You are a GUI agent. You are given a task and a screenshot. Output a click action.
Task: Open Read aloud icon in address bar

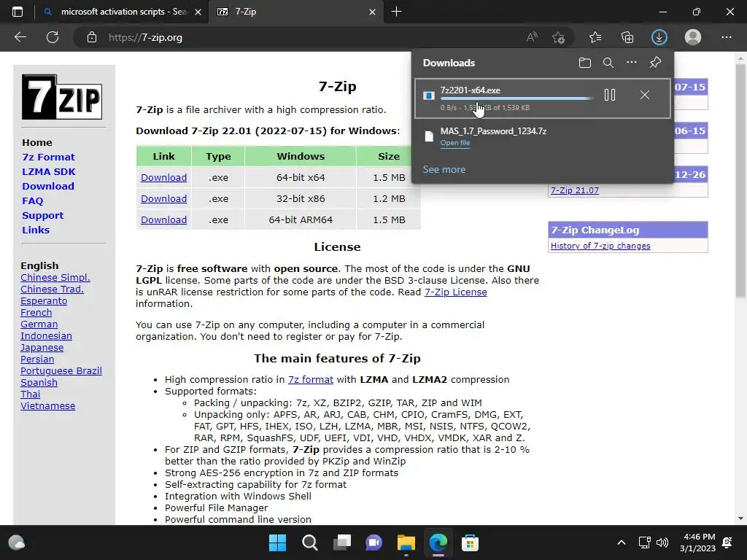tap(532, 37)
